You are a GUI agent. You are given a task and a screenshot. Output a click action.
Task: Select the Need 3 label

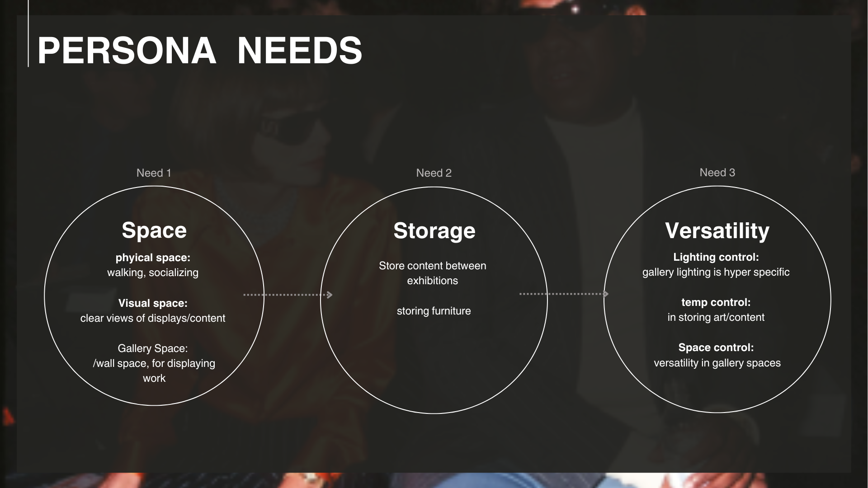(717, 173)
